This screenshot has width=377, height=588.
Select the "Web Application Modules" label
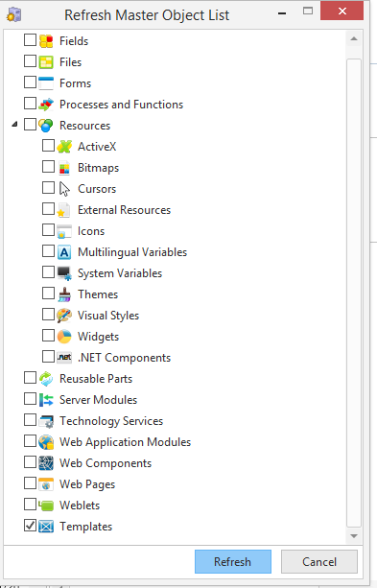pos(126,442)
